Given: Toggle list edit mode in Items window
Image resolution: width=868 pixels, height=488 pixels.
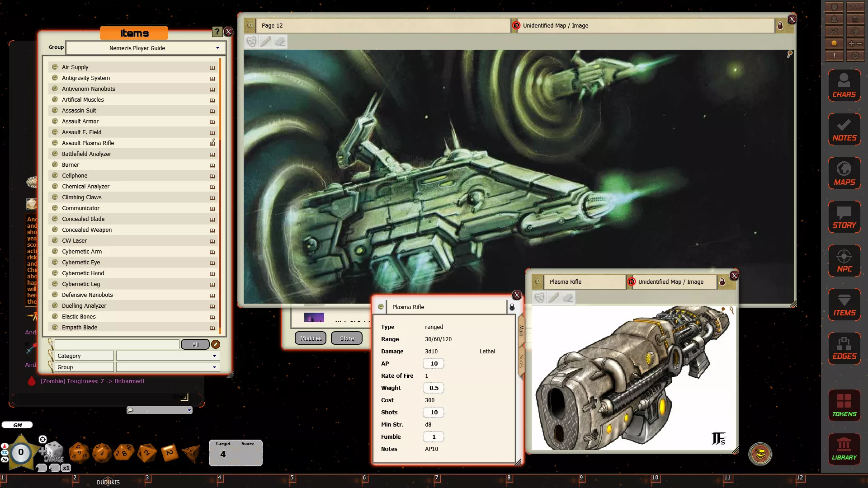Looking at the screenshot, I should 216,344.
